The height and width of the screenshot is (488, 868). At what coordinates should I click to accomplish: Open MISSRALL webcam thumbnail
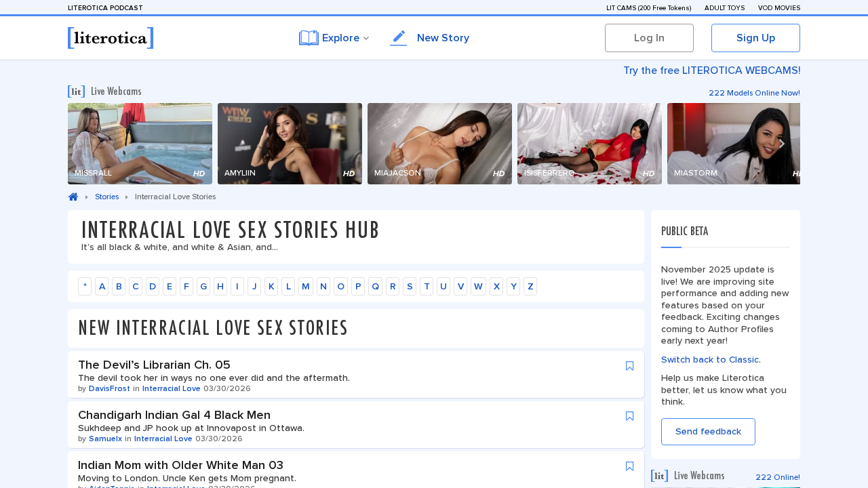(x=140, y=144)
